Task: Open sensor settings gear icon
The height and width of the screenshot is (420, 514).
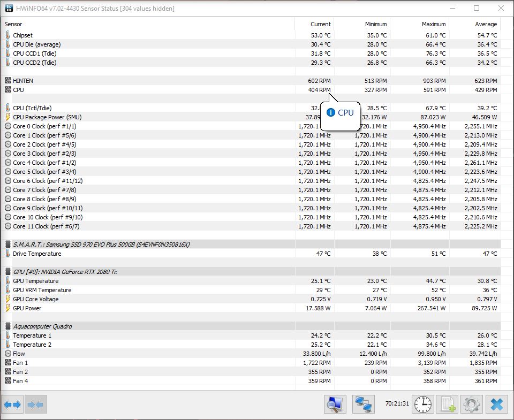Action: [471, 404]
